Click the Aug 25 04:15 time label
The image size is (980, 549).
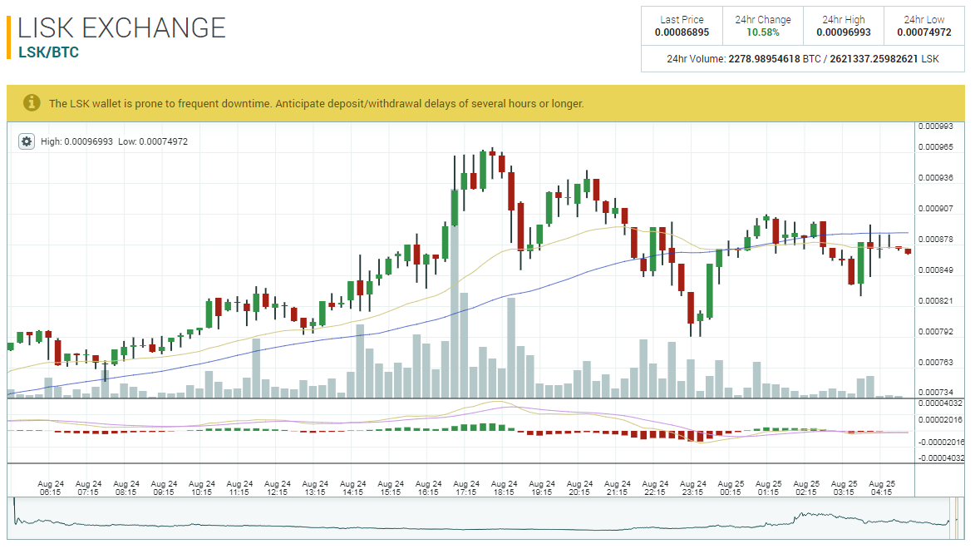882,488
